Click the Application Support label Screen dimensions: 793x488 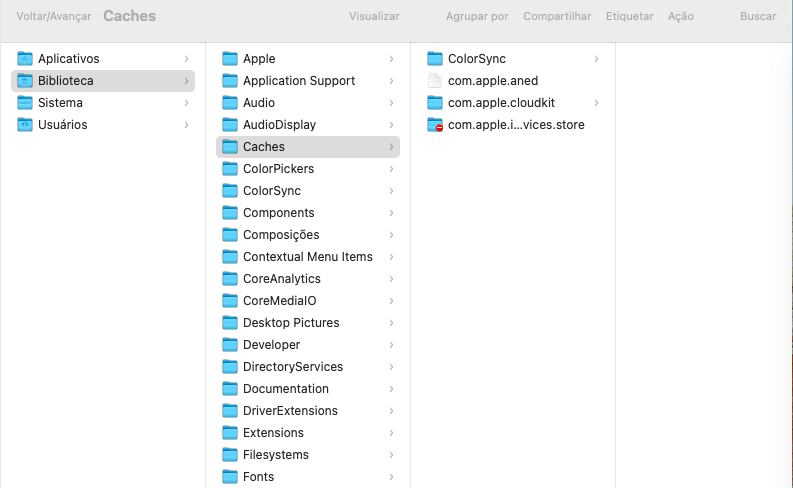click(299, 81)
